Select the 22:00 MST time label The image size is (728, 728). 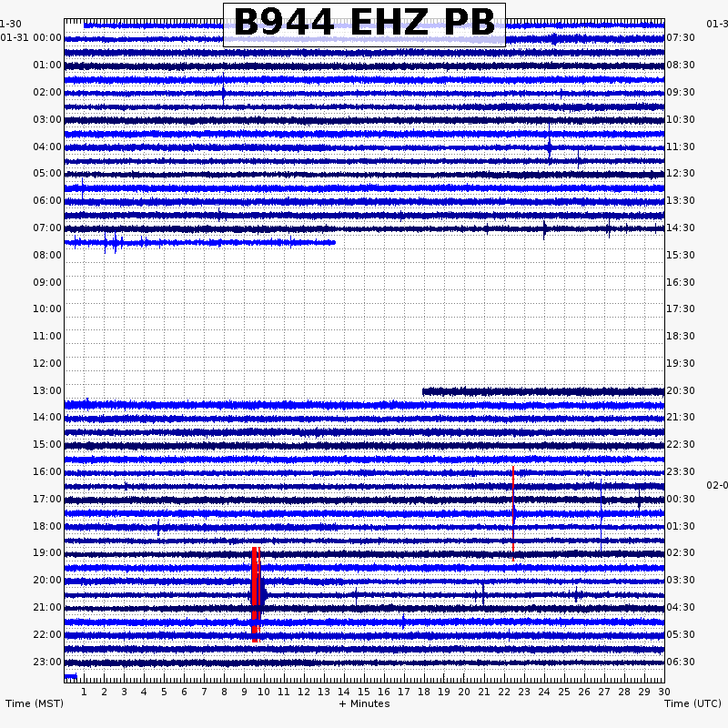[47, 634]
